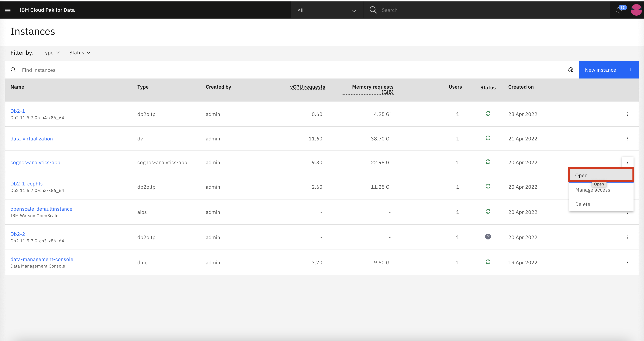This screenshot has height=341, width=644.
Task: Click the New instance button
Action: (609, 70)
